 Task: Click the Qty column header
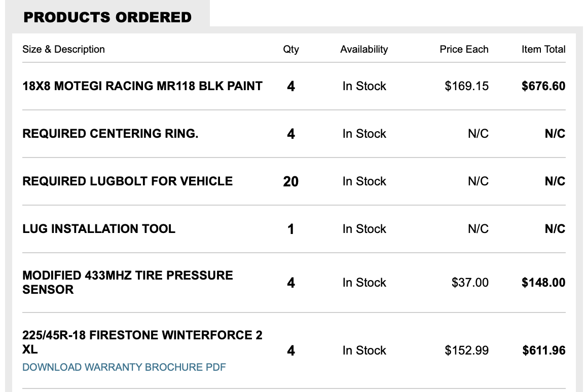(x=291, y=49)
